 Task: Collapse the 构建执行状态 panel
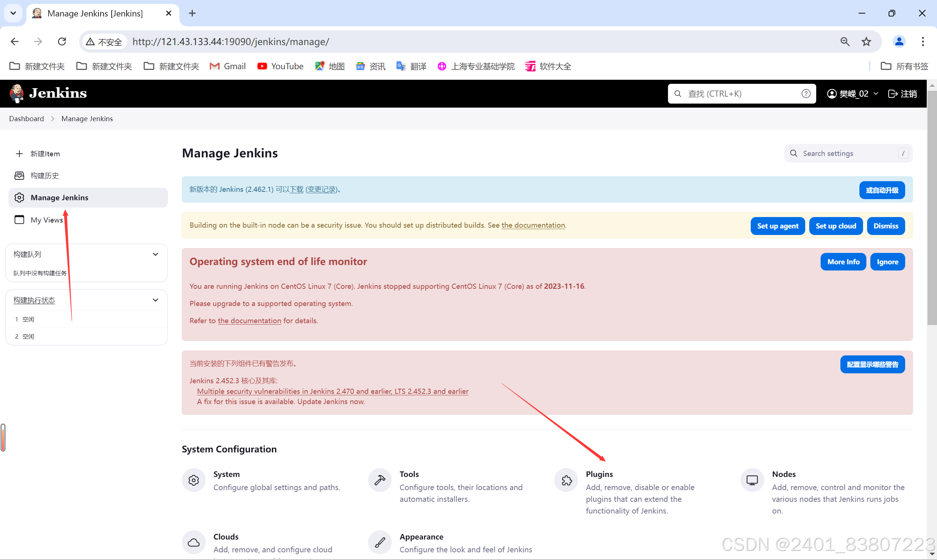pyautogui.click(x=155, y=300)
